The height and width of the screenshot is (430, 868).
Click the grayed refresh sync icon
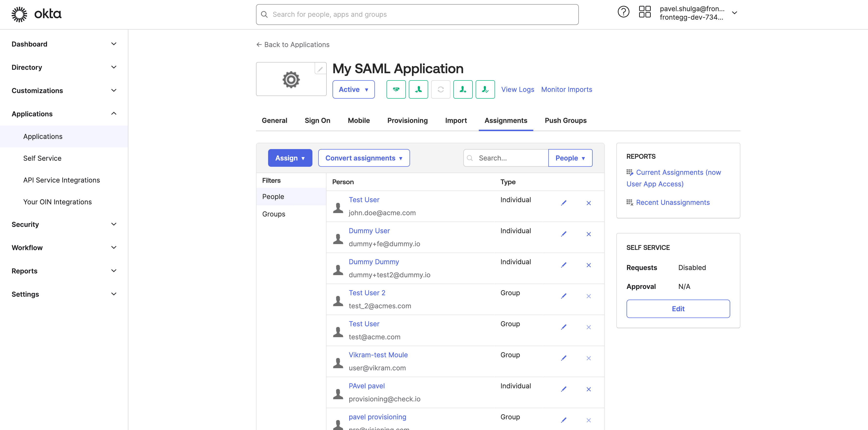pyautogui.click(x=440, y=89)
